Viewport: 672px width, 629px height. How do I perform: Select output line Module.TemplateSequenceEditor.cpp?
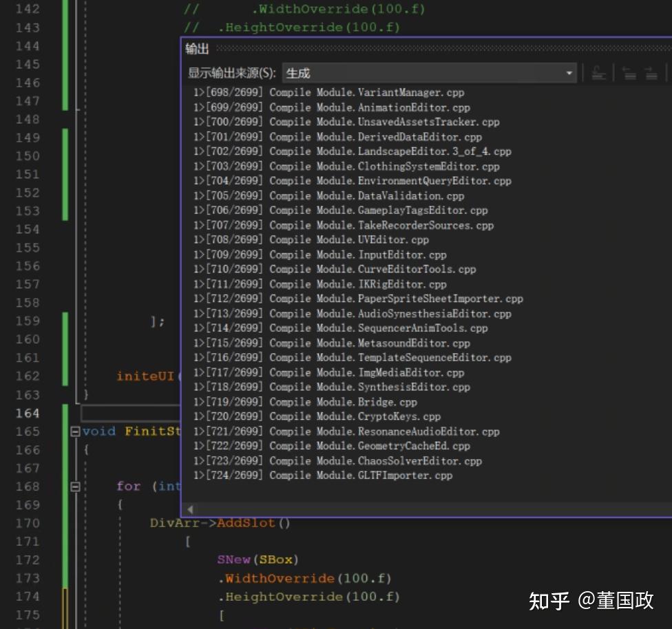pyautogui.click(x=353, y=359)
